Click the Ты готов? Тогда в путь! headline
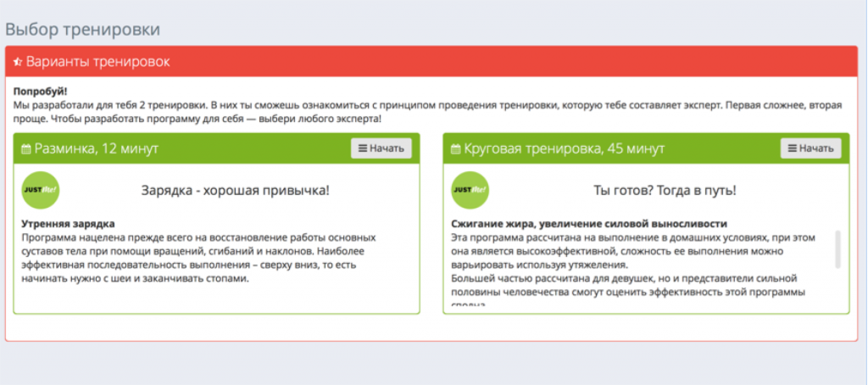Viewport: 868px width, 385px height. click(665, 191)
